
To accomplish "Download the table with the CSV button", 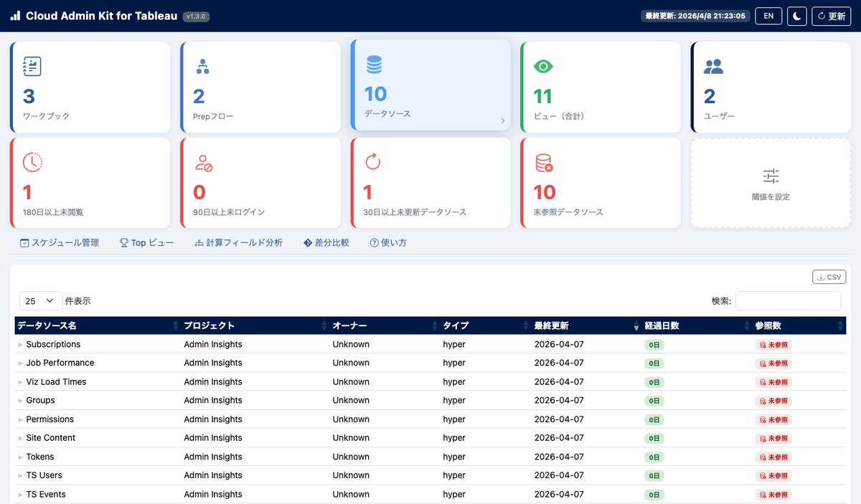I will click(x=829, y=277).
